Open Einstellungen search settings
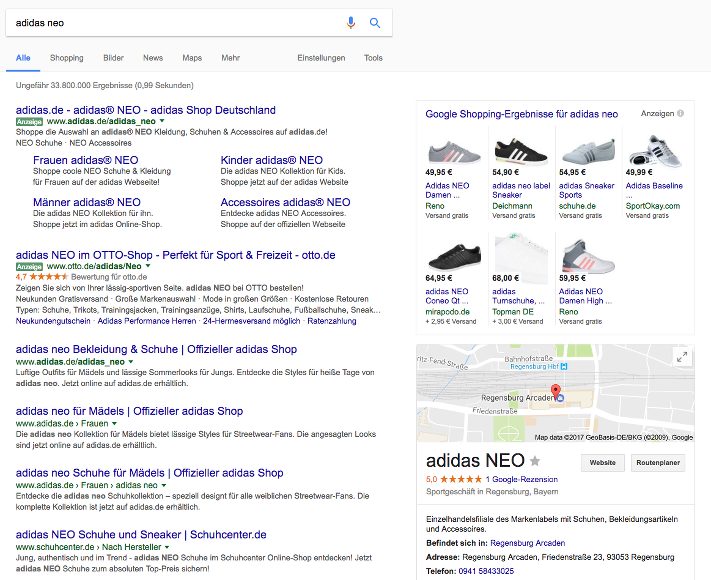 [x=321, y=58]
